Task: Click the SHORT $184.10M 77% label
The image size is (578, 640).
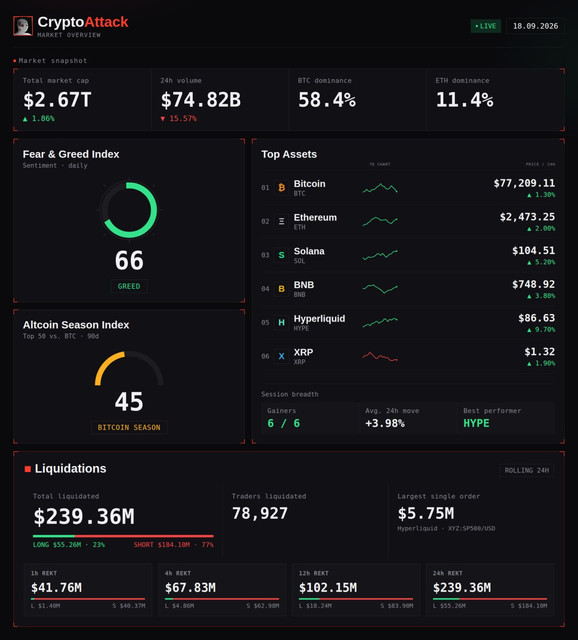Action: (173, 545)
